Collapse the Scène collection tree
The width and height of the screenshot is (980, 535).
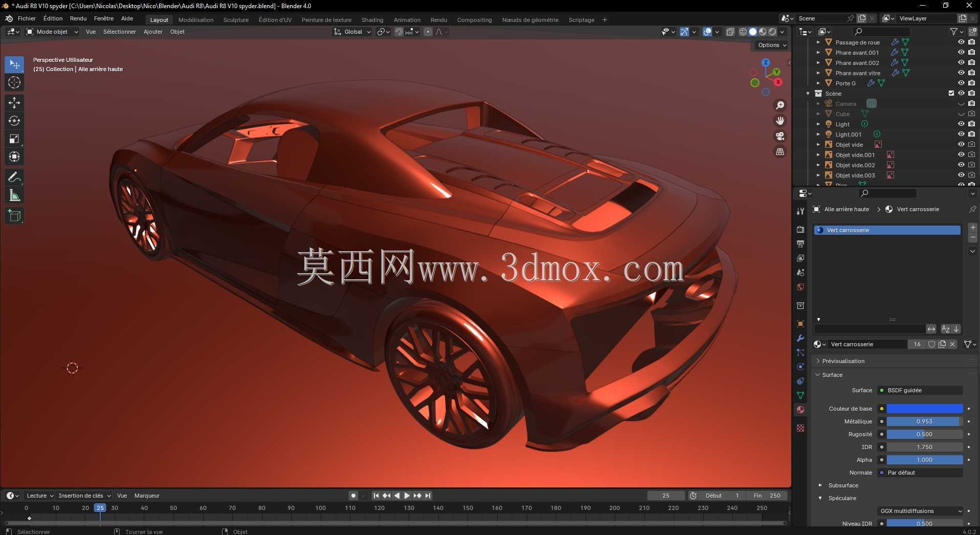click(x=808, y=94)
